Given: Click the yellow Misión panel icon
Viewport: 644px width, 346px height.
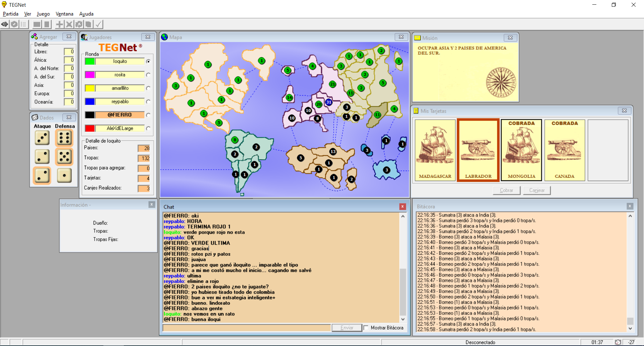Looking at the screenshot, I should click(x=417, y=38).
